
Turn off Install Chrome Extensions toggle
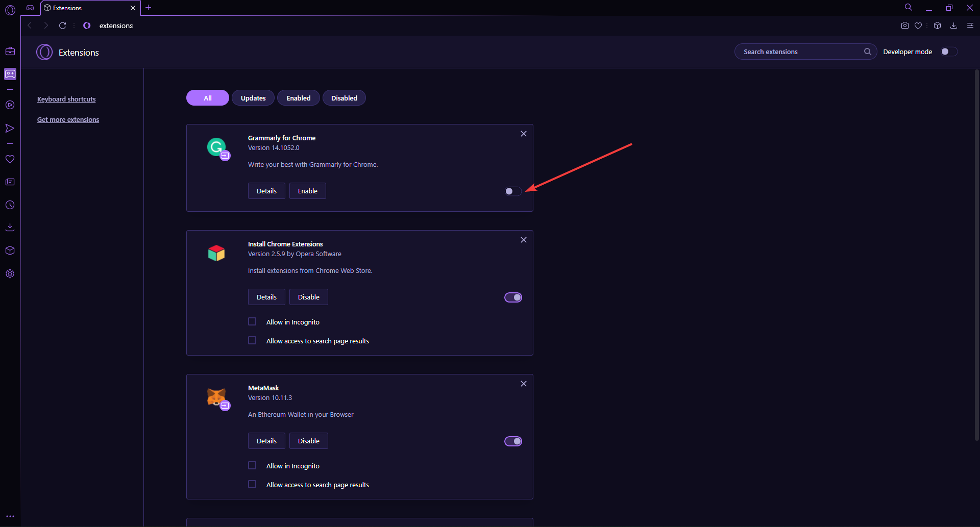pyautogui.click(x=513, y=297)
